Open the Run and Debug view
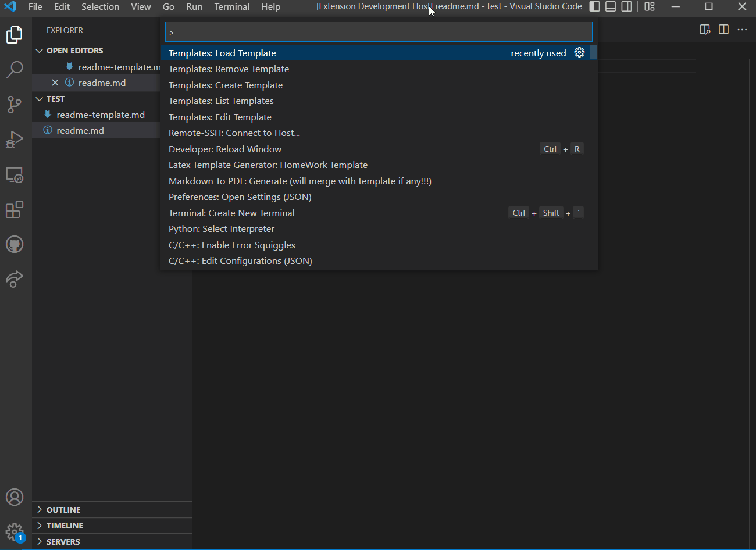The width and height of the screenshot is (756, 550). (15, 140)
